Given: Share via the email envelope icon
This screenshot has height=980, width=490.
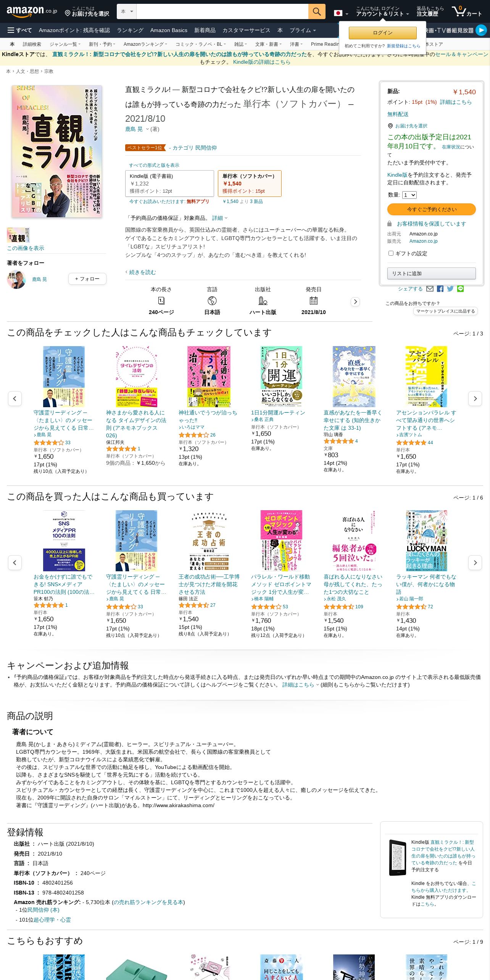Looking at the screenshot, I should (430, 289).
